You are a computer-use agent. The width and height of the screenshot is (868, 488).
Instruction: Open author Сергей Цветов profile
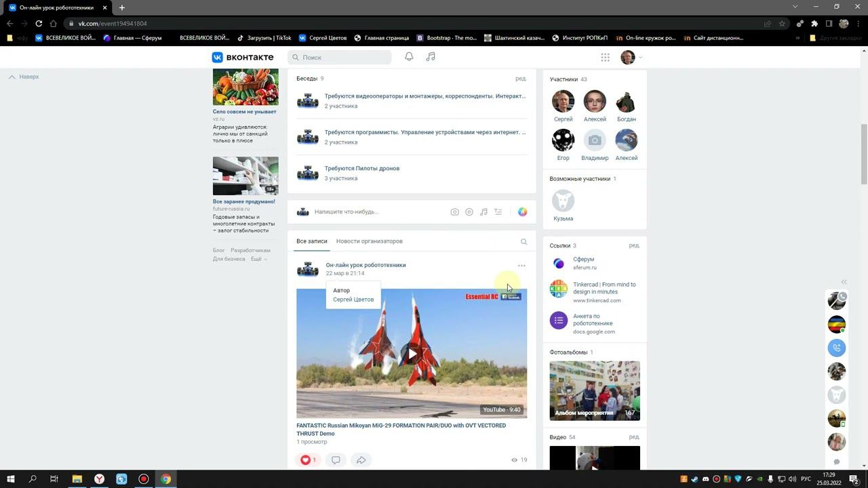point(353,300)
